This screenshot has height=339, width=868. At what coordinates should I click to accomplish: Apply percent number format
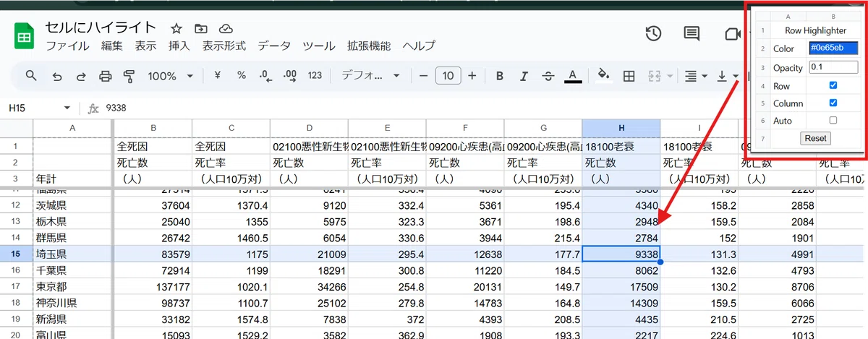click(242, 76)
